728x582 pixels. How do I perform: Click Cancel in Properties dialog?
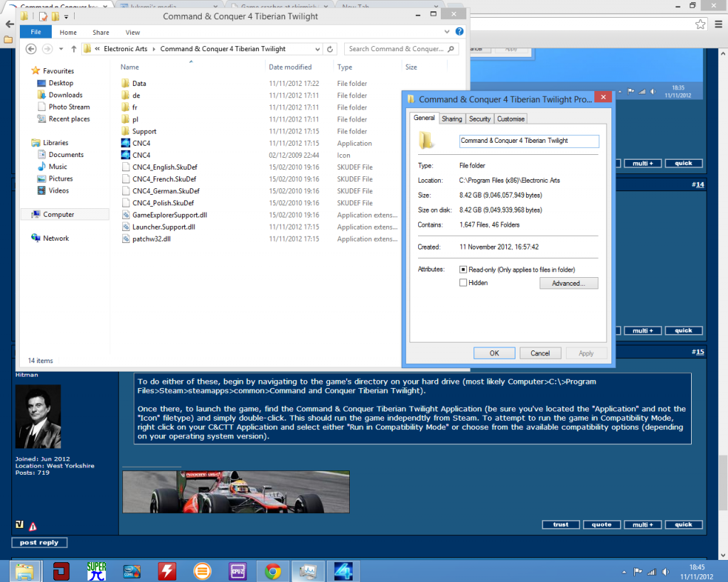[x=540, y=353]
